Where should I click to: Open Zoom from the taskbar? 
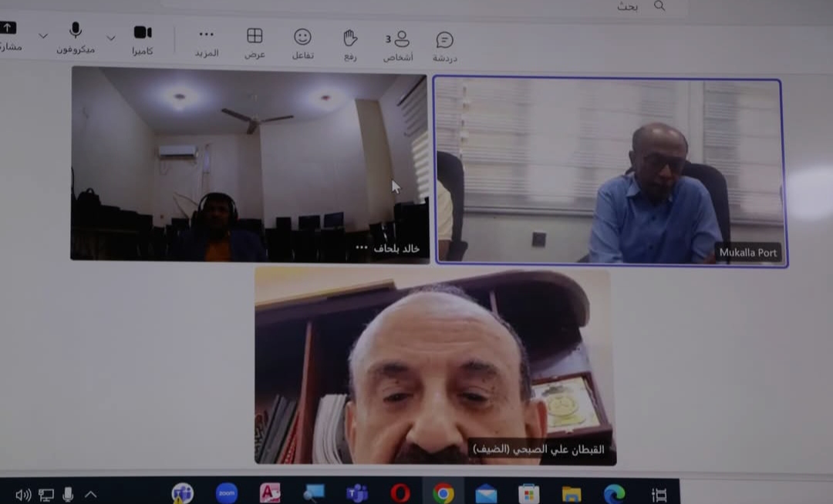point(226,492)
